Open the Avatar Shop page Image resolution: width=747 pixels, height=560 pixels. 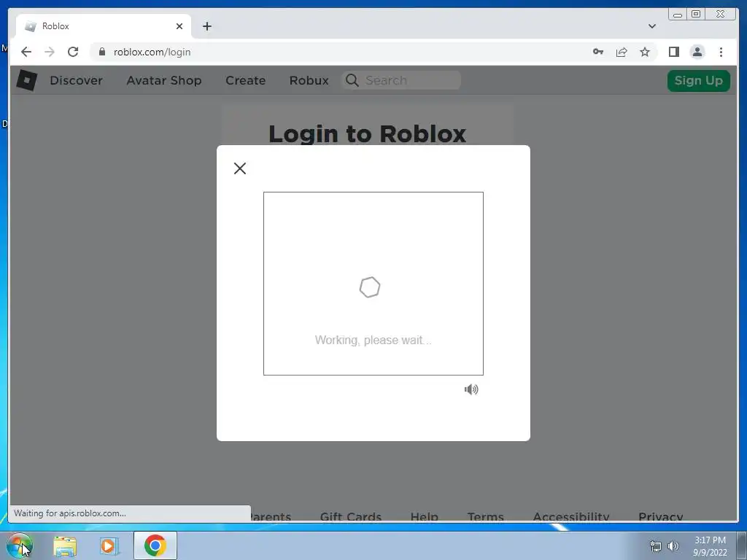click(x=164, y=80)
